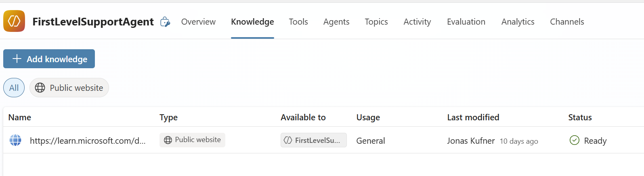This screenshot has width=644, height=176.
Task: Click the globe icon of the learn.microsoft.com row
Action: point(15,140)
